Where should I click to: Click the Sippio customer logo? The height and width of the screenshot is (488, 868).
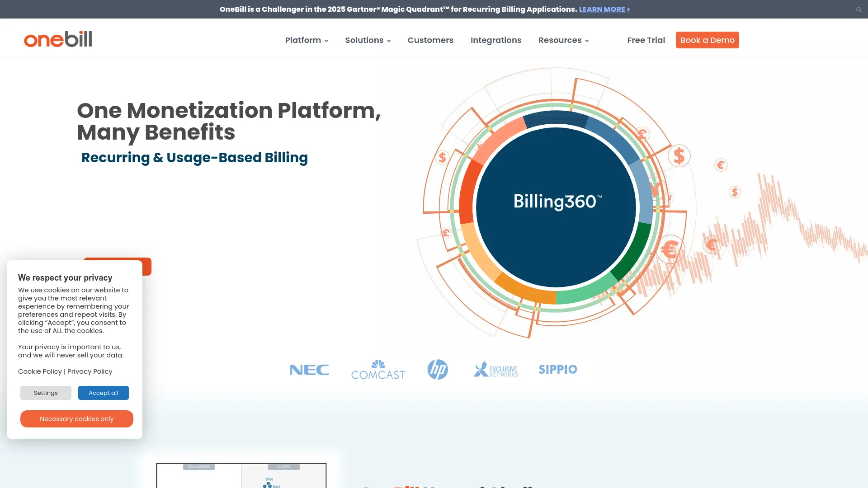pos(558,370)
